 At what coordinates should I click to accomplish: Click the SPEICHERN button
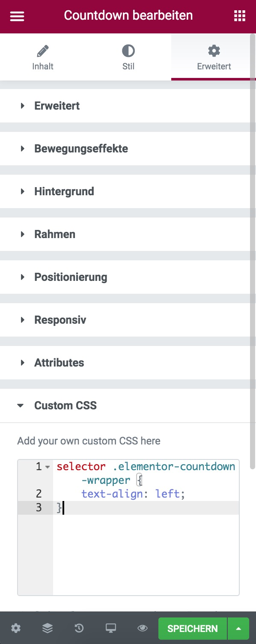(x=192, y=628)
